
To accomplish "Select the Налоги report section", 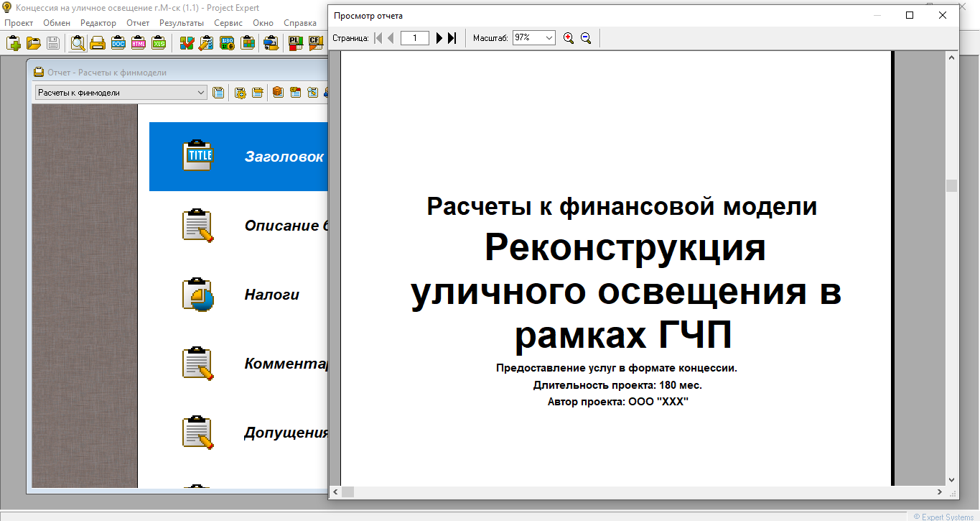I will 238,295.
